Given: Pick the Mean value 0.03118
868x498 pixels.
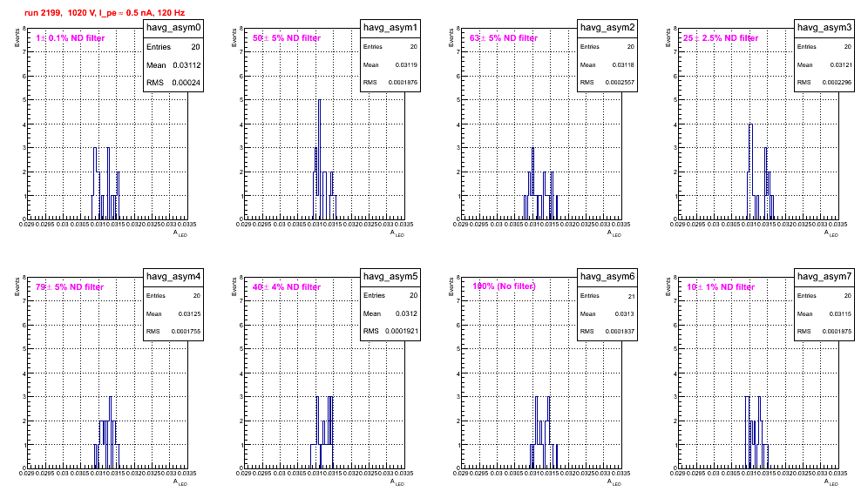Looking at the screenshot, I should [x=623, y=65].
